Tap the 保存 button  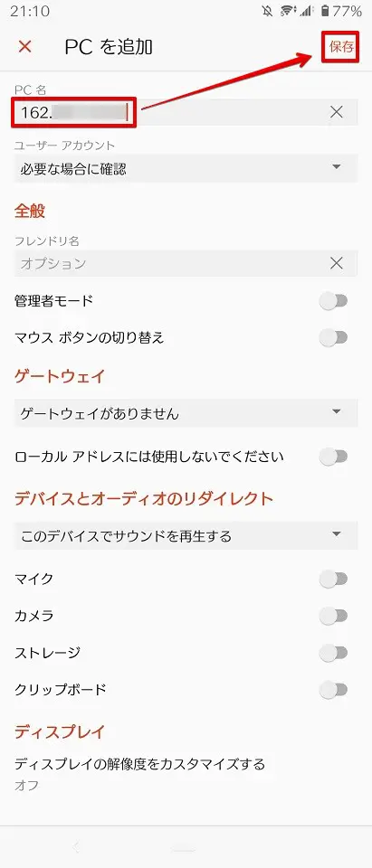point(341,46)
